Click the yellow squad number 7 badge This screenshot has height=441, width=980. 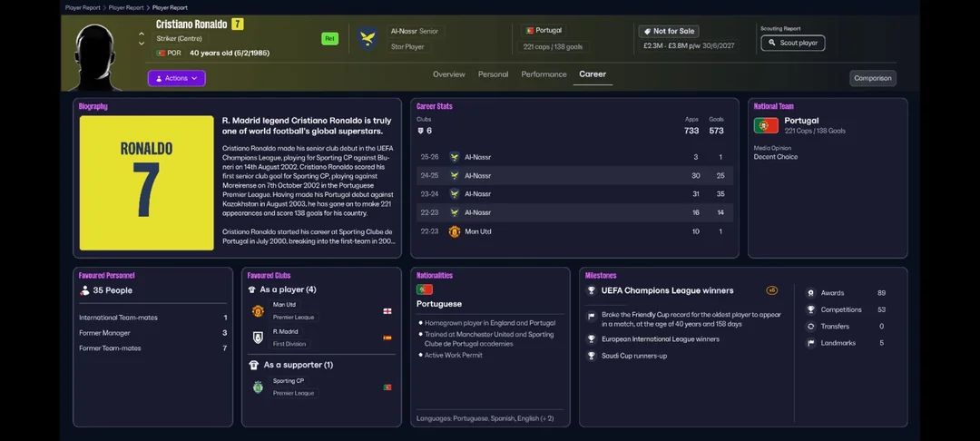click(238, 24)
